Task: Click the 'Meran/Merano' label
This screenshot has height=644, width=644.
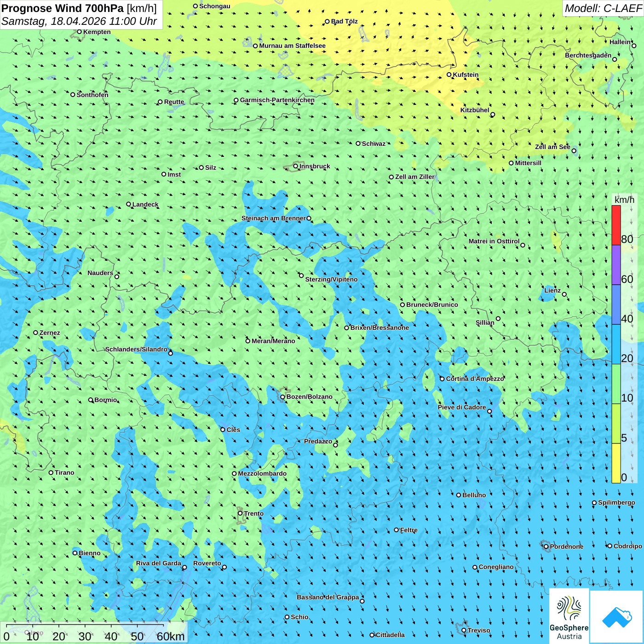Action: coord(273,341)
